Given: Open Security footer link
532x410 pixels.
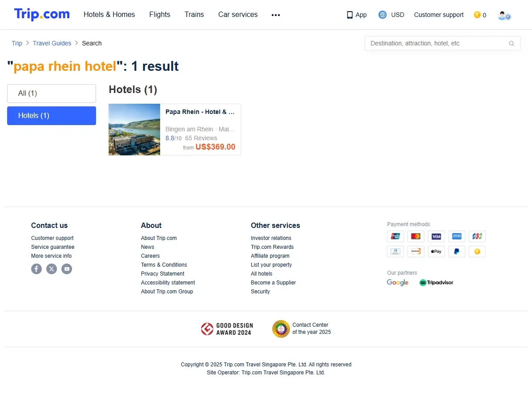Looking at the screenshot, I should click(x=260, y=292).
